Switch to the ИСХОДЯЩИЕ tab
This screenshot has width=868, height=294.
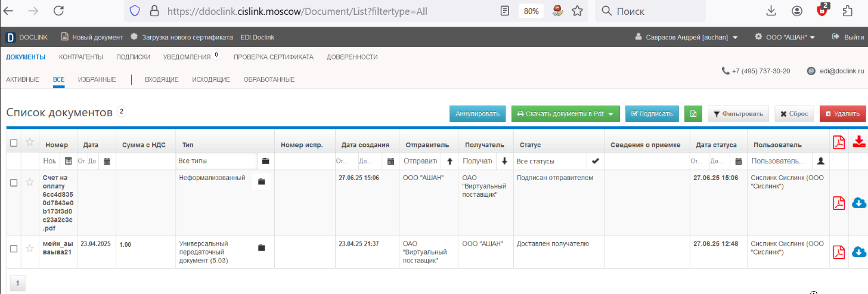[211, 79]
